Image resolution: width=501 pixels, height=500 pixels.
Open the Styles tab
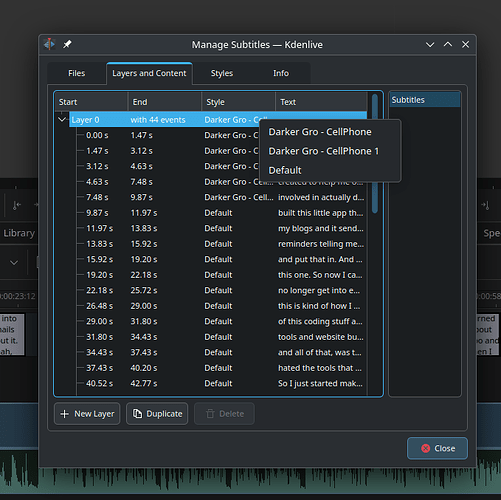coord(222,73)
